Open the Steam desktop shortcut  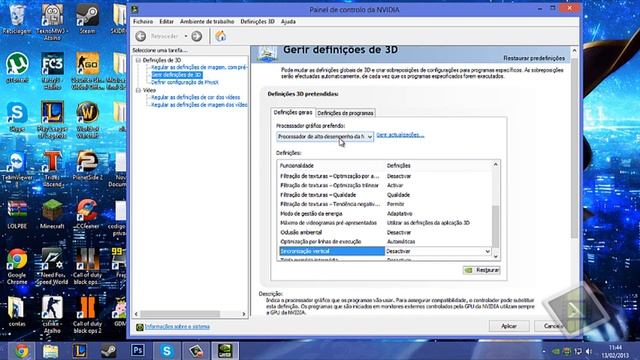click(x=87, y=19)
